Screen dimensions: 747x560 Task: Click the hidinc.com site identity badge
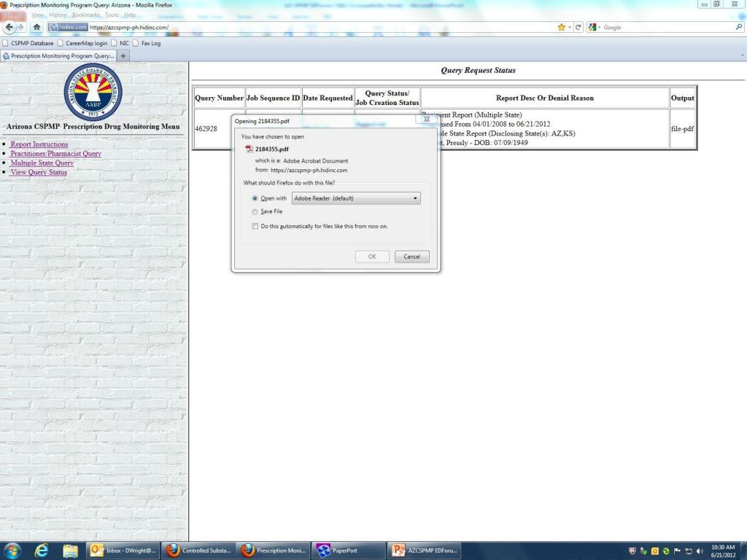[x=68, y=27]
